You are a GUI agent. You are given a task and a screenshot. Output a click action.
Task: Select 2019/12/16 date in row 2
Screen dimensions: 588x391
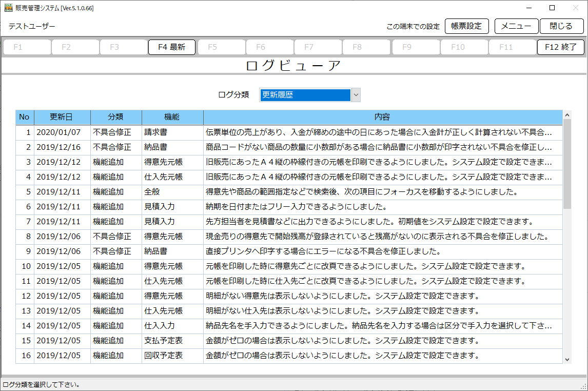62,147
